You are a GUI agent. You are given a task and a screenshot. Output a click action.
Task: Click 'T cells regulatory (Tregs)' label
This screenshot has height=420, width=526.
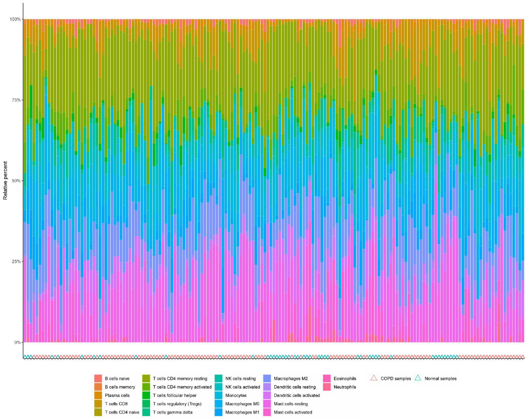[177, 404]
